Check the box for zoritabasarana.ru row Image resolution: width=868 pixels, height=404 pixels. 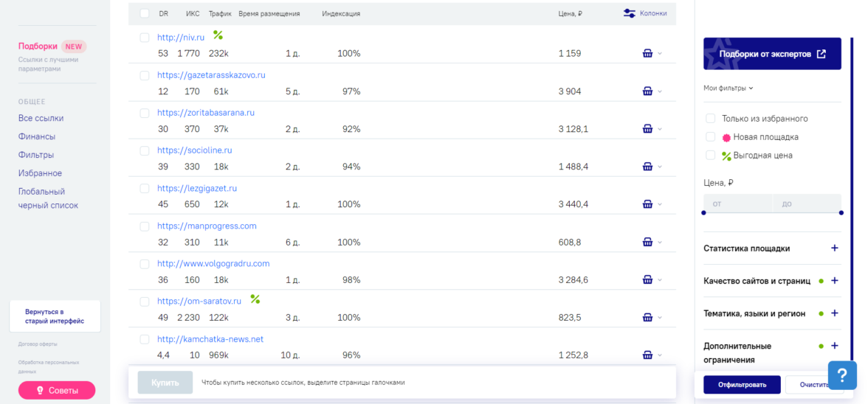tap(145, 113)
